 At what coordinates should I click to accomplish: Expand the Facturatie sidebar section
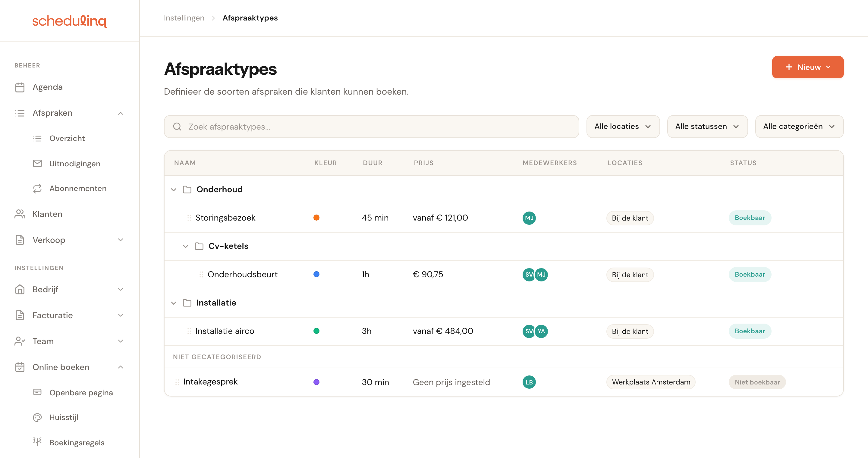pyautogui.click(x=121, y=315)
